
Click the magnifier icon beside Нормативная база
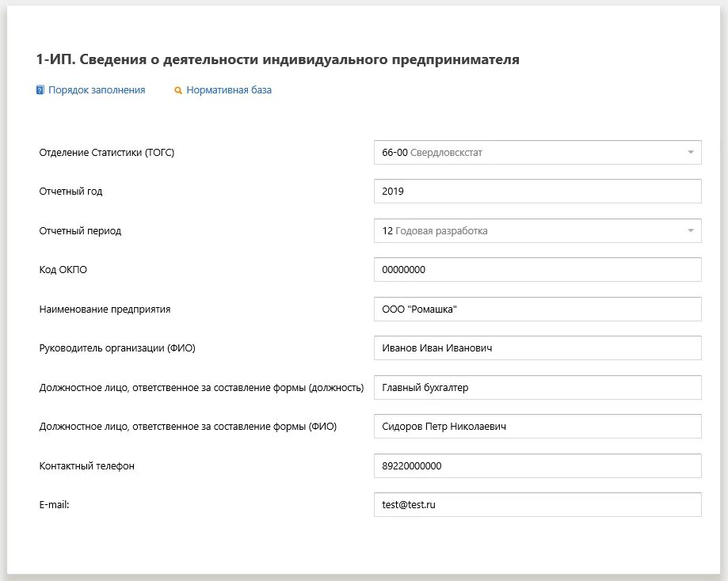point(177,90)
